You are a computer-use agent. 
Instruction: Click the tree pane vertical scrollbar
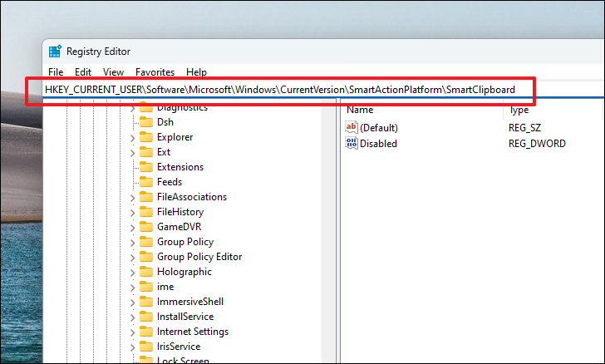point(328,232)
